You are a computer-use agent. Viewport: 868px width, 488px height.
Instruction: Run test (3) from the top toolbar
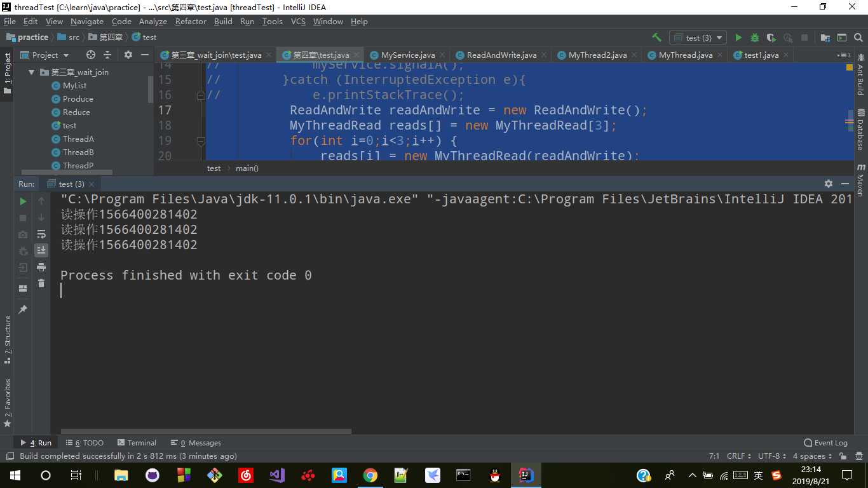[738, 37]
